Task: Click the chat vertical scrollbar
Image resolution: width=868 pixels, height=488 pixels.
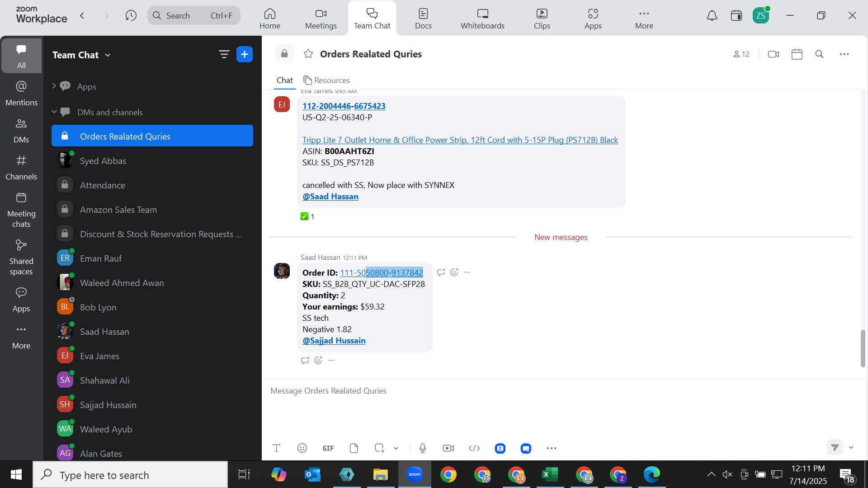Action: tap(863, 348)
